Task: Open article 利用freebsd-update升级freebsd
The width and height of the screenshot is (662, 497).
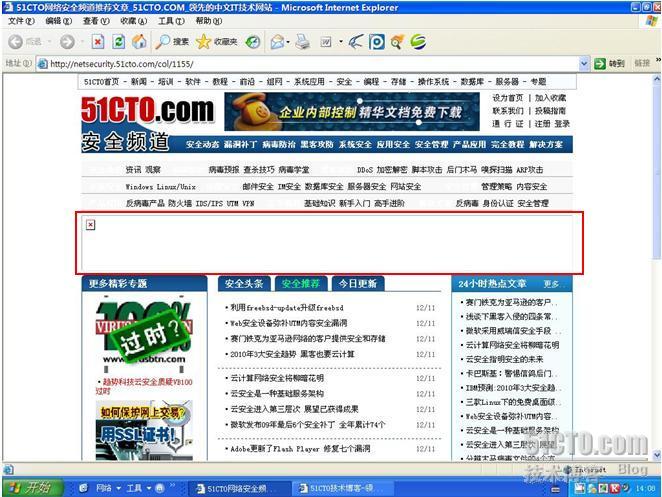Action: pyautogui.click(x=287, y=308)
